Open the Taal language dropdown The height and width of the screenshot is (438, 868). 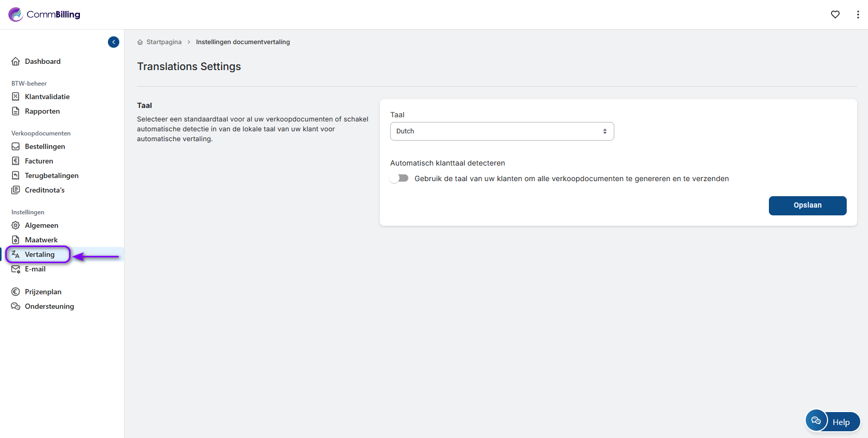502,131
